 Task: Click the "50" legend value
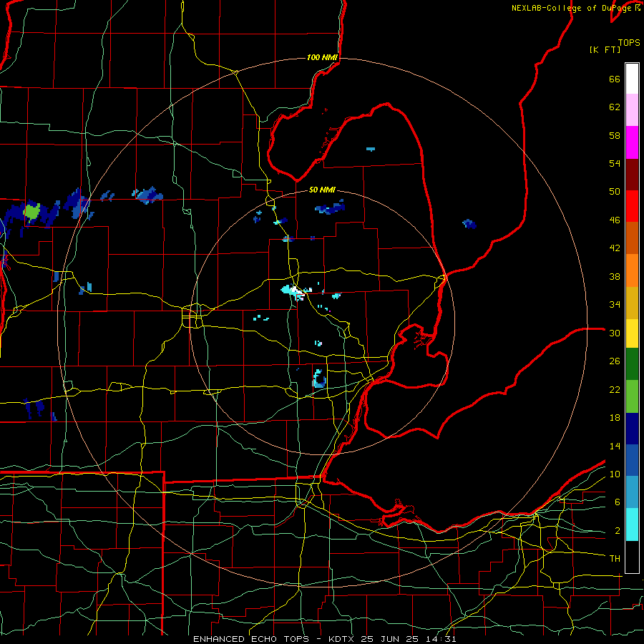(x=615, y=192)
